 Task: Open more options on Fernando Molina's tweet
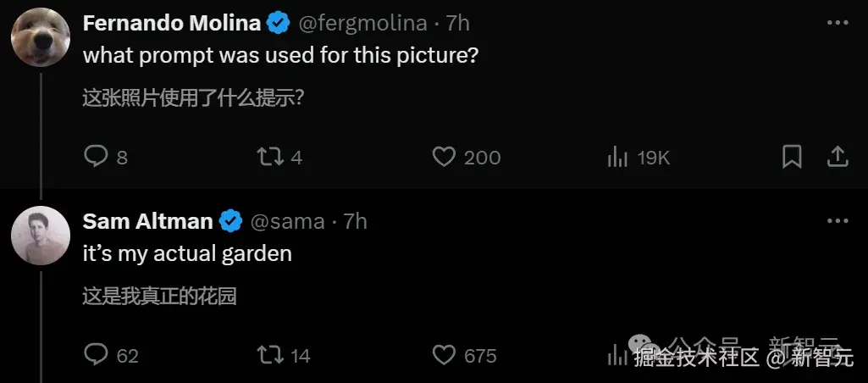coord(837,23)
